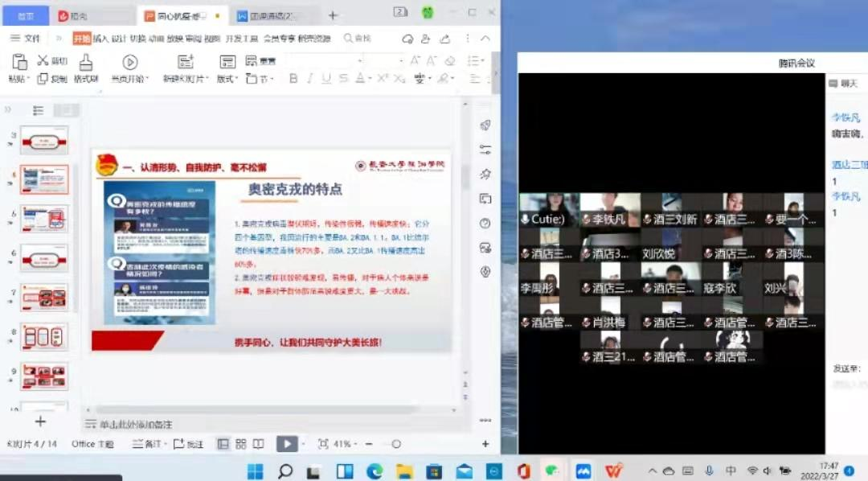Click the cloud sync icon near the ribbon
Screen dimensions: 868x481
click(x=407, y=38)
